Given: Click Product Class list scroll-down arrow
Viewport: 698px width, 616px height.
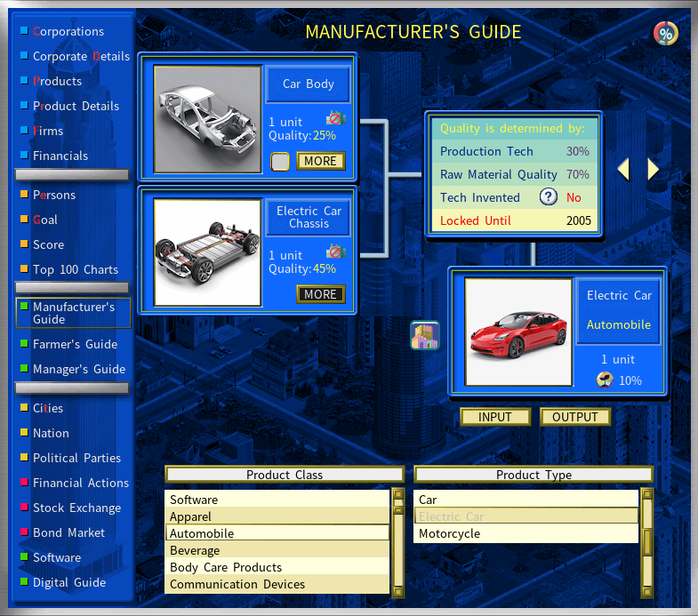Looking at the screenshot, I should 398,591.
